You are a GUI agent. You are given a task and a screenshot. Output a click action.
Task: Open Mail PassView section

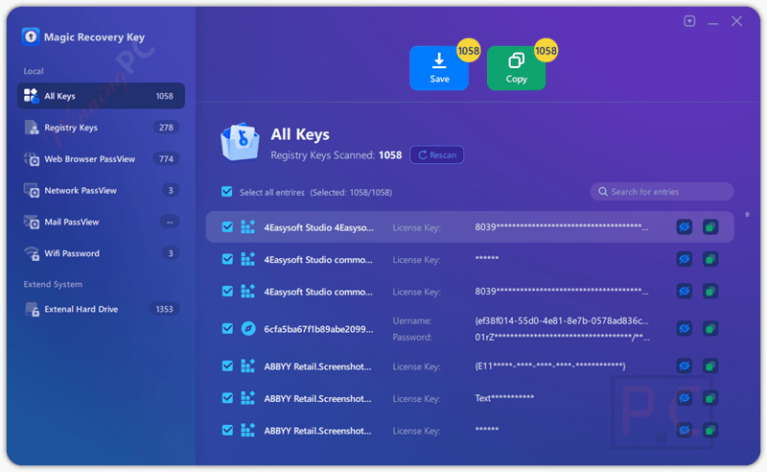tap(101, 222)
